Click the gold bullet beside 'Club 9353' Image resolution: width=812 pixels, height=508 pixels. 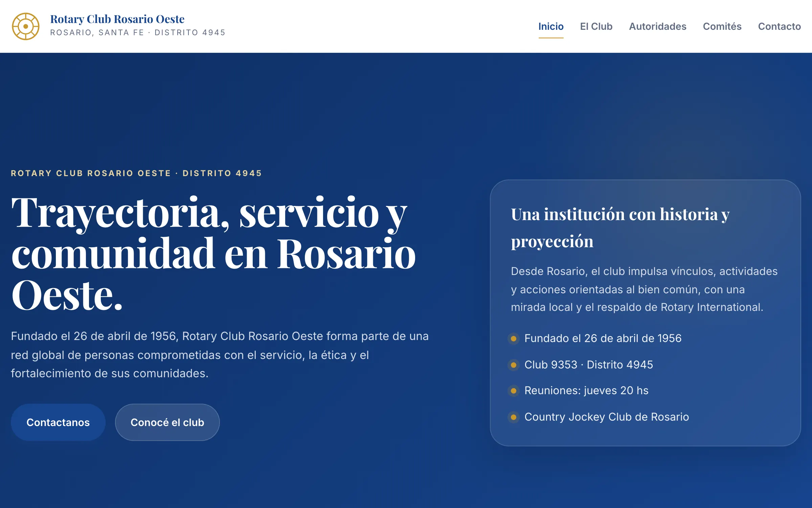514,365
